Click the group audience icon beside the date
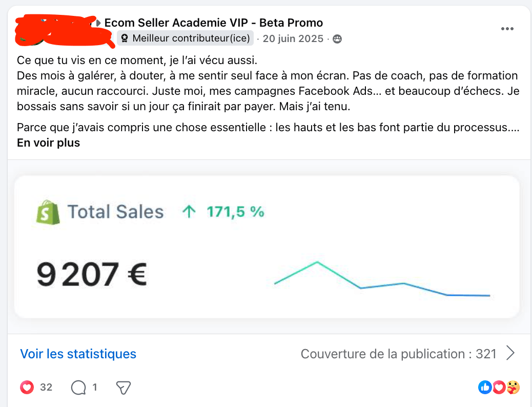The width and height of the screenshot is (532, 407). (337, 39)
